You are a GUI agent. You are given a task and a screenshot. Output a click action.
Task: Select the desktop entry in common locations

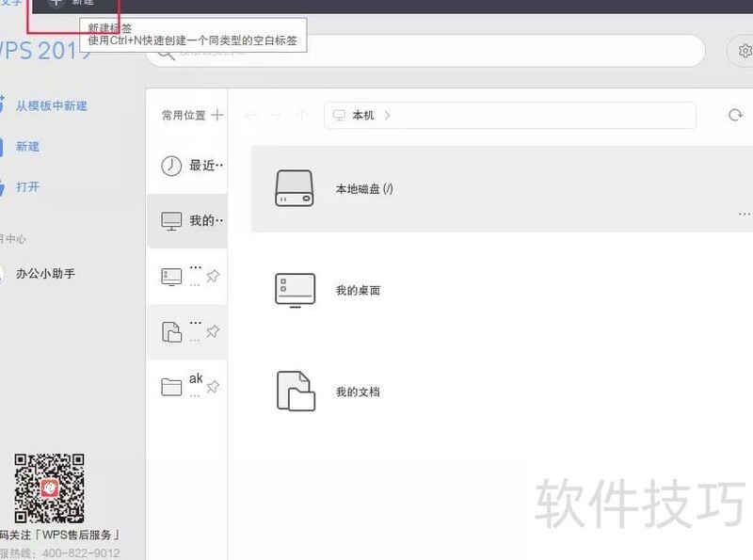(186, 277)
